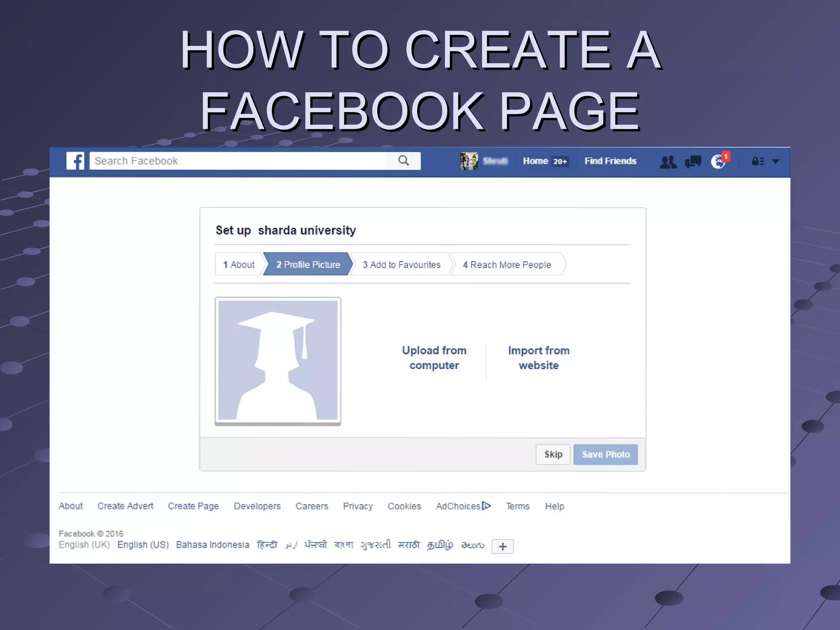This screenshot has height=630, width=840.
Task: Open the Developers footer link
Action: click(257, 506)
